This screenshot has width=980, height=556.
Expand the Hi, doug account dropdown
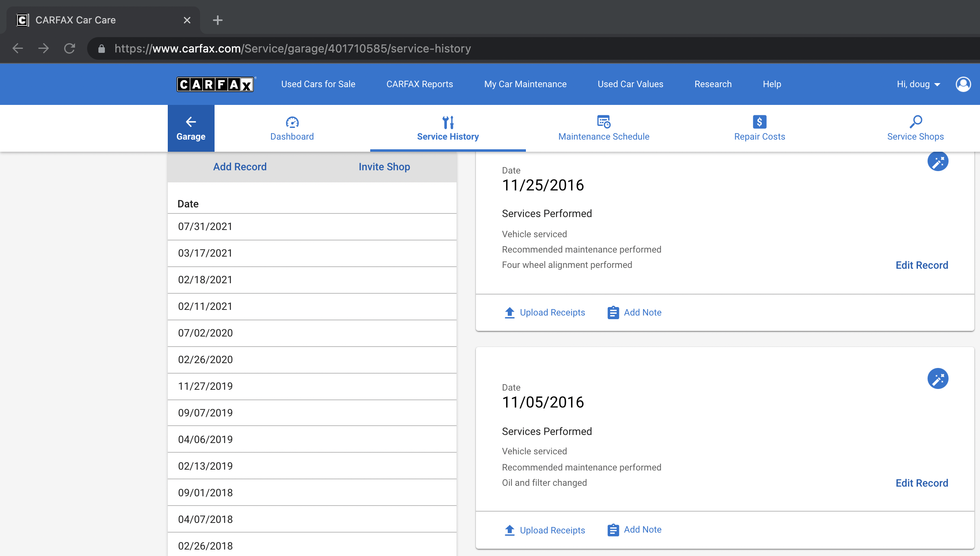click(918, 84)
